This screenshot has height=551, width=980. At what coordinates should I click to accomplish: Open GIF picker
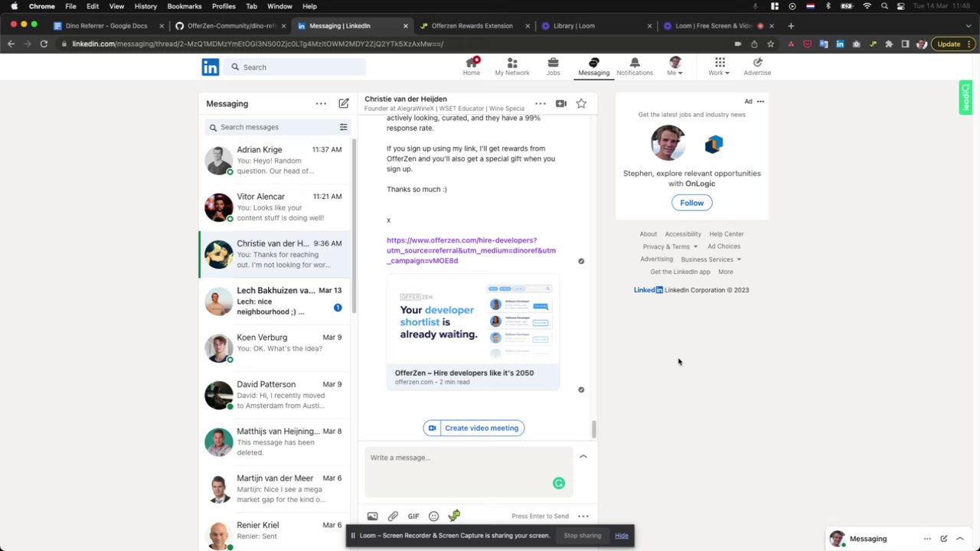(x=413, y=517)
